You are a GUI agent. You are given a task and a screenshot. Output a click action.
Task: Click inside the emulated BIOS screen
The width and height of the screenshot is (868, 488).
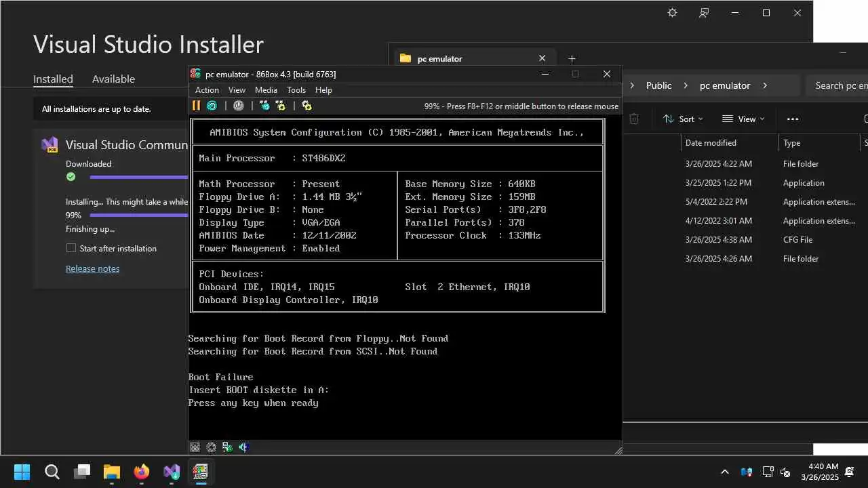(x=405, y=277)
